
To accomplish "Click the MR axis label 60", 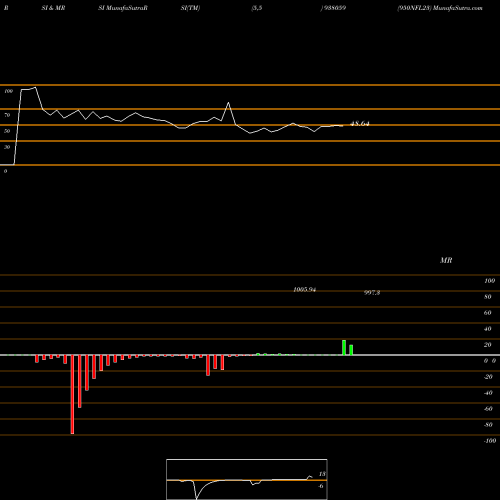I will click(488, 313).
